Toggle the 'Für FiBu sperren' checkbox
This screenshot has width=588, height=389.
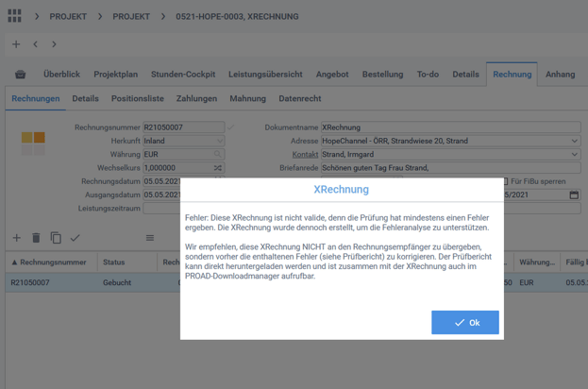(505, 181)
